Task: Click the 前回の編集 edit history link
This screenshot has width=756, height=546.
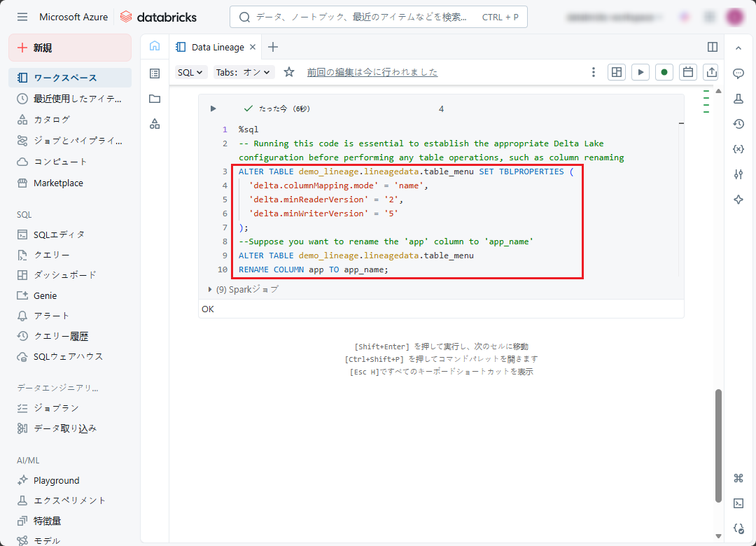Action: tap(372, 72)
